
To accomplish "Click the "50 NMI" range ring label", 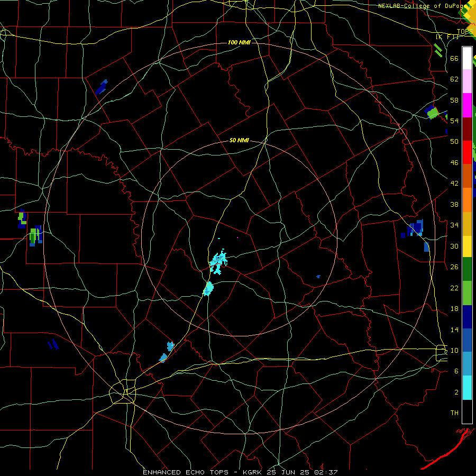I will click(239, 140).
